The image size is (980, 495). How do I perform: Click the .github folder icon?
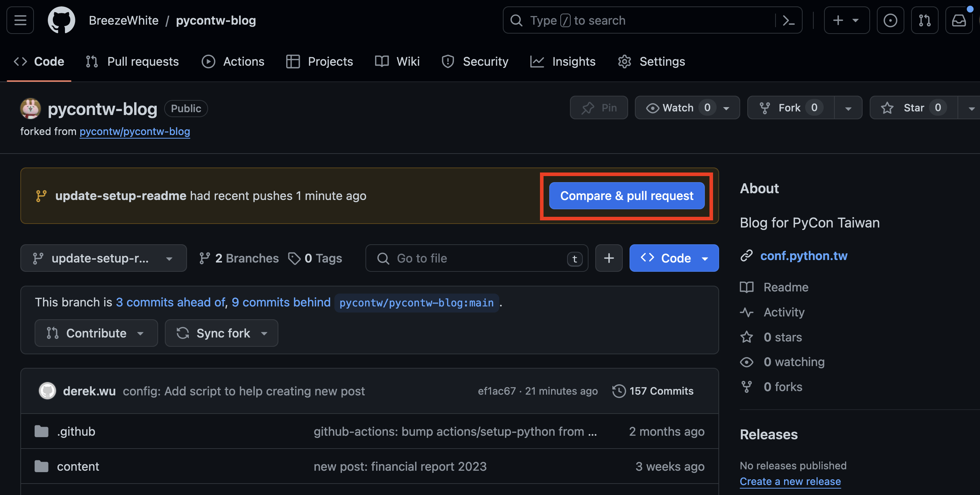(x=41, y=431)
